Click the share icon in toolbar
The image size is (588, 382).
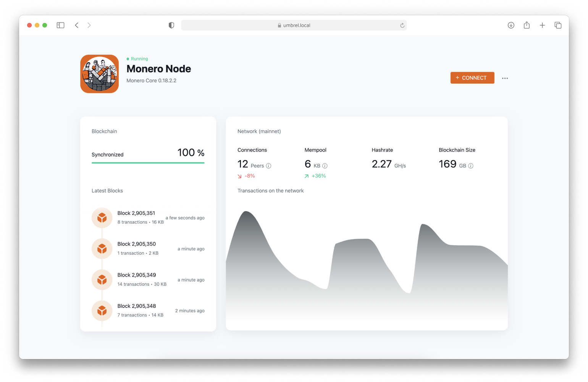point(527,25)
